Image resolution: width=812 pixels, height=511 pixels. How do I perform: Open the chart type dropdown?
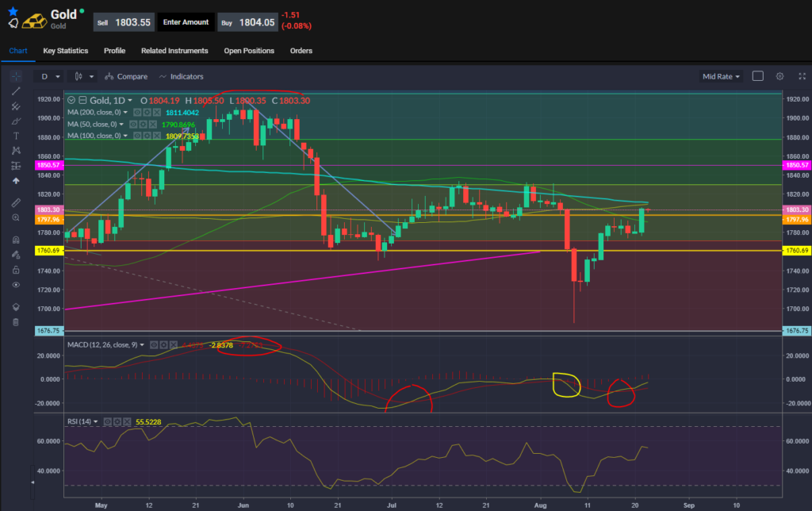pos(82,76)
